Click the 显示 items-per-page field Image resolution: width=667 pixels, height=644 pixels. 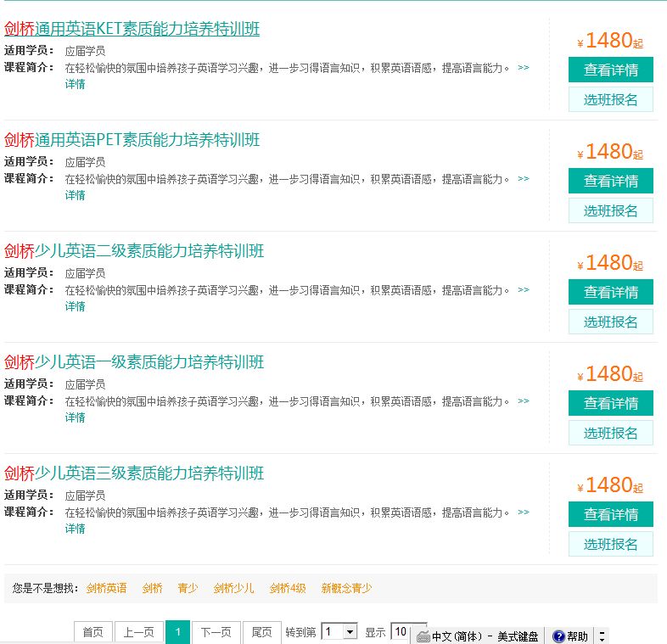401,631
